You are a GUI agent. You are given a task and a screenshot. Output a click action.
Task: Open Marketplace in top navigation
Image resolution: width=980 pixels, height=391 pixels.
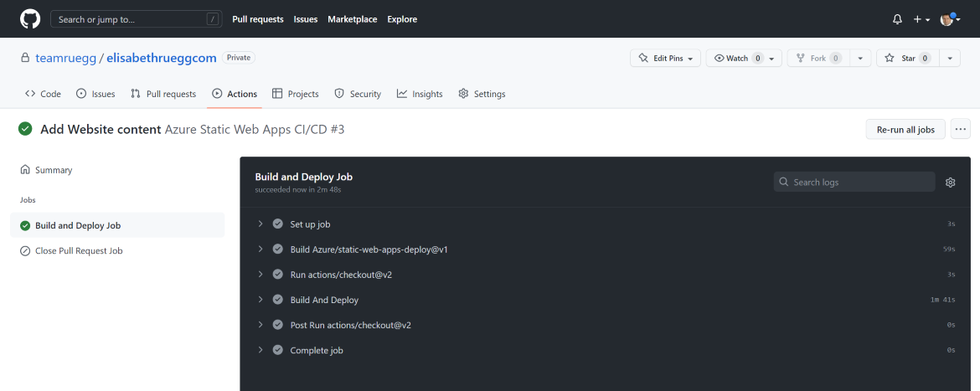coord(353,19)
